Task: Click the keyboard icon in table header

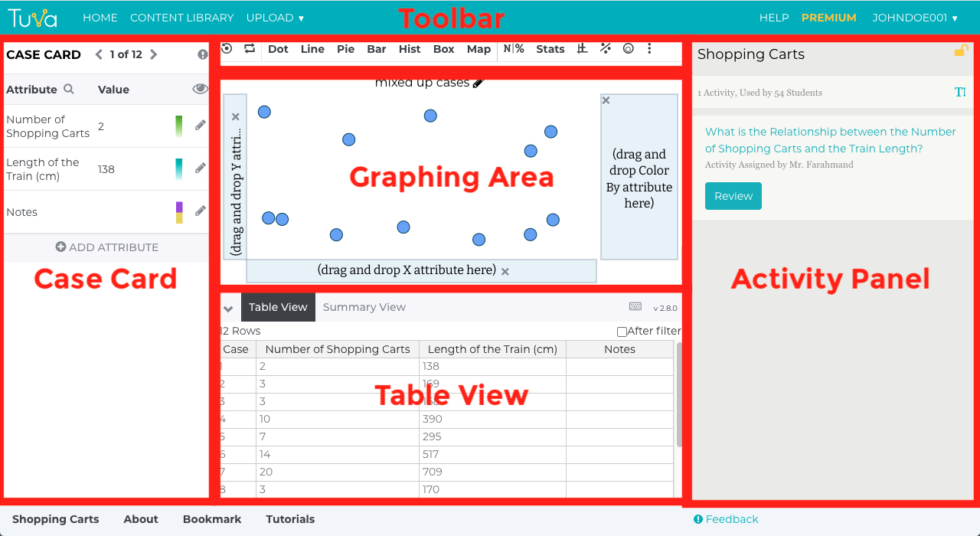Action: 635,307
